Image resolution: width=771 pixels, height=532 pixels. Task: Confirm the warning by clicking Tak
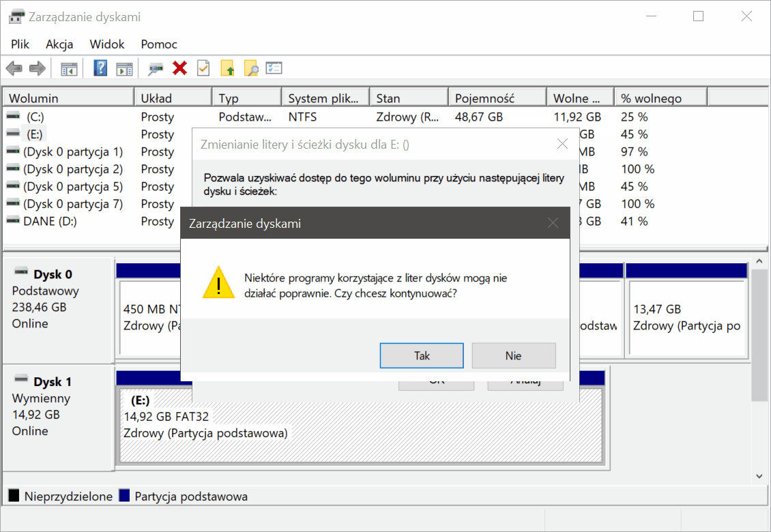422,355
